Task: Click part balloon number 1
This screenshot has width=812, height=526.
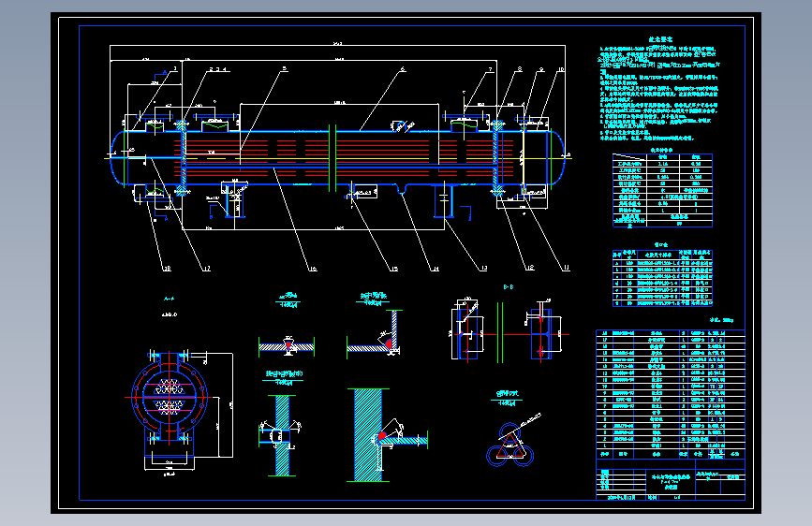Action: tap(175, 68)
